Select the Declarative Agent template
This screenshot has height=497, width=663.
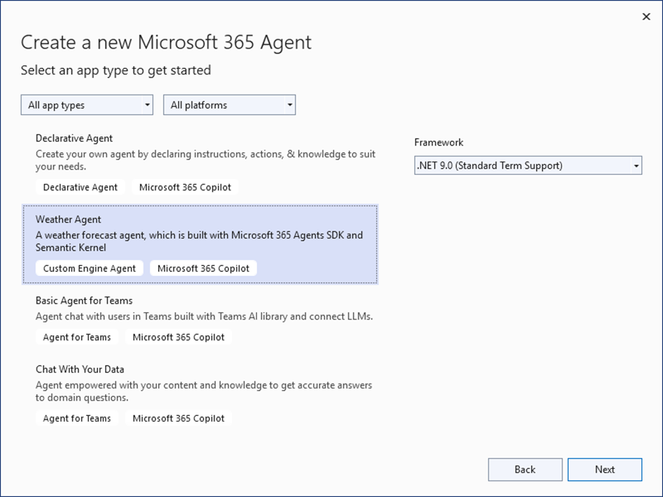(200, 164)
